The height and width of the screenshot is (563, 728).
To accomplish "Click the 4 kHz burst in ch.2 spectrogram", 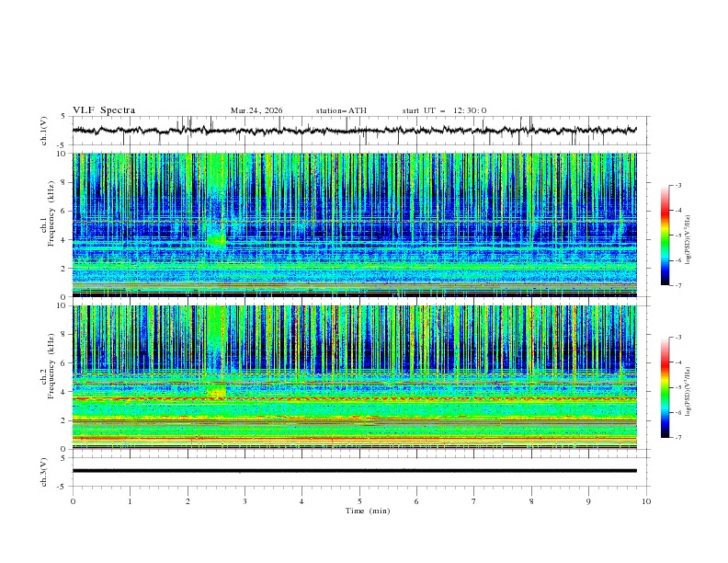I will click(217, 393).
